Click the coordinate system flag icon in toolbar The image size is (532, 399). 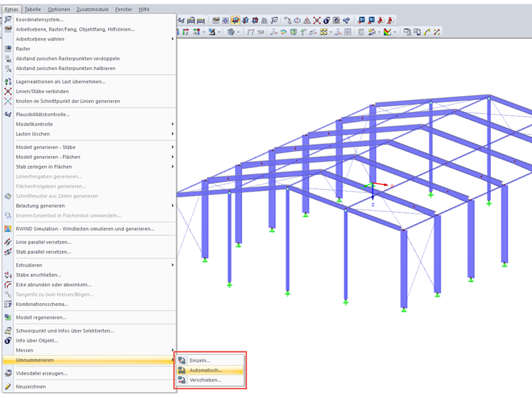click(274, 20)
